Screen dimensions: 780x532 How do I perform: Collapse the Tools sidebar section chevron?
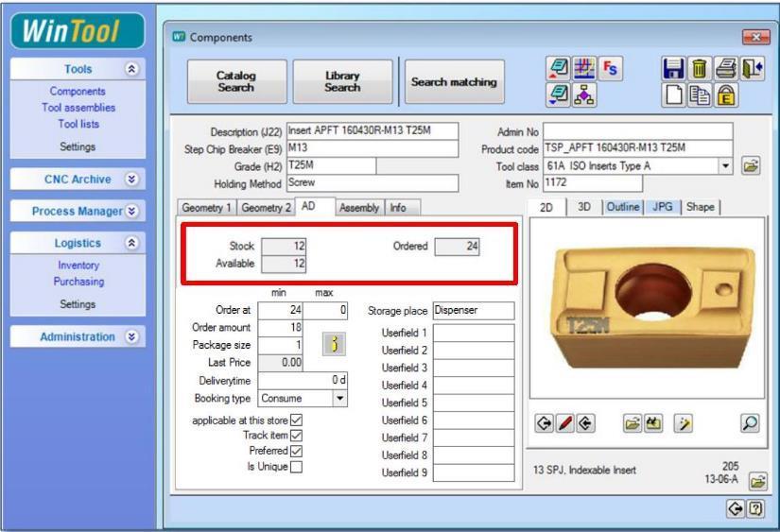point(131,69)
